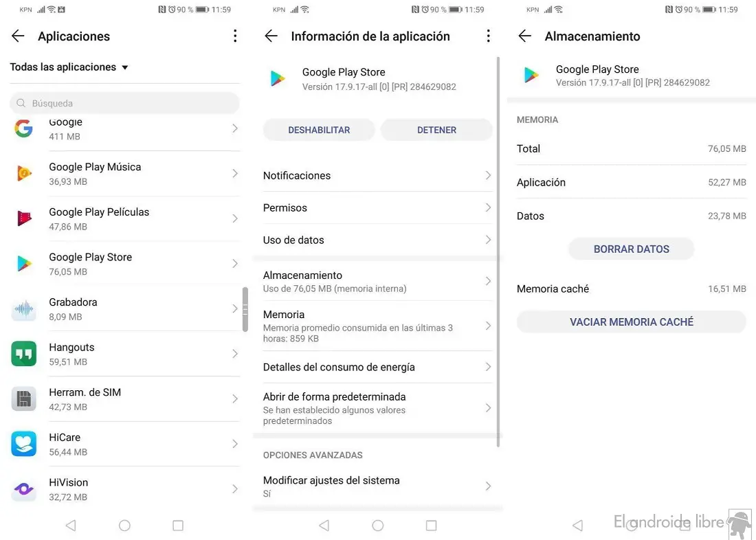Open the Google Play Música app icon
The height and width of the screenshot is (540, 756).
(24, 174)
